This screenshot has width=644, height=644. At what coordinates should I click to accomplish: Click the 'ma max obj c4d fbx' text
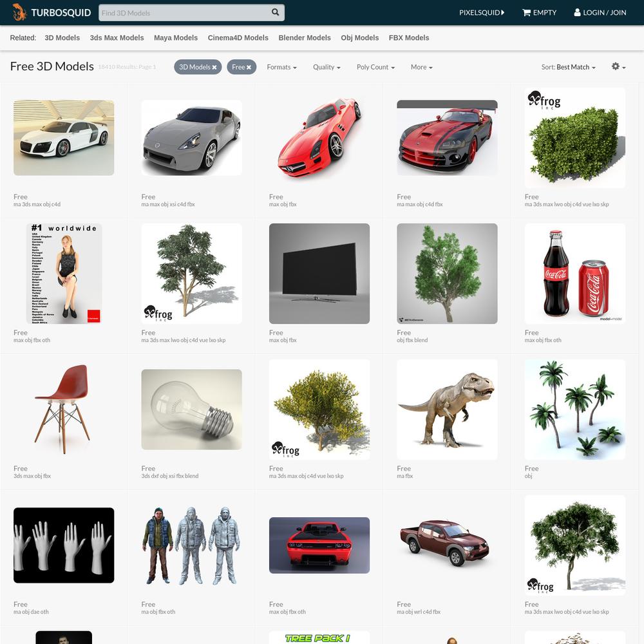tap(420, 204)
